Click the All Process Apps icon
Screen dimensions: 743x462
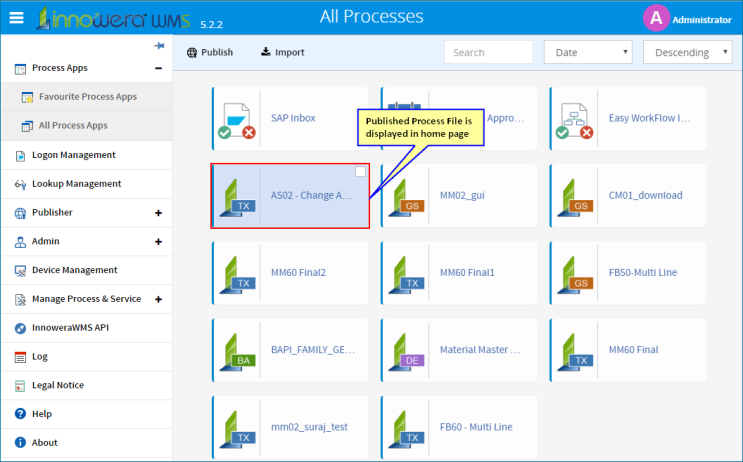tap(27, 126)
